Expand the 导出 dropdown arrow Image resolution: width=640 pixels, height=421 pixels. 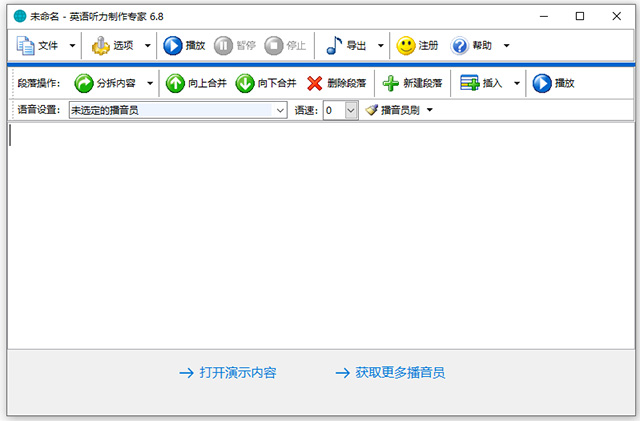point(380,45)
